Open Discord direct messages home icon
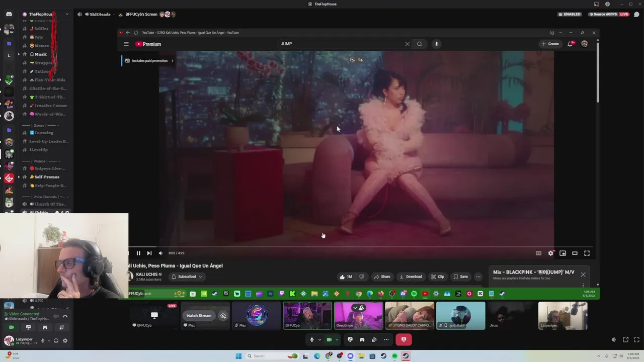This screenshot has height=362, width=644. pyautogui.click(x=9, y=14)
